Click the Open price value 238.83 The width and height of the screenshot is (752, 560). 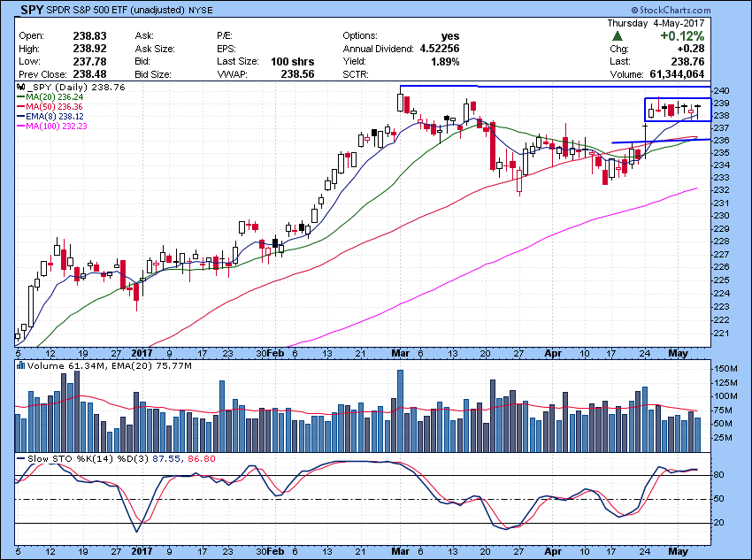[89, 36]
